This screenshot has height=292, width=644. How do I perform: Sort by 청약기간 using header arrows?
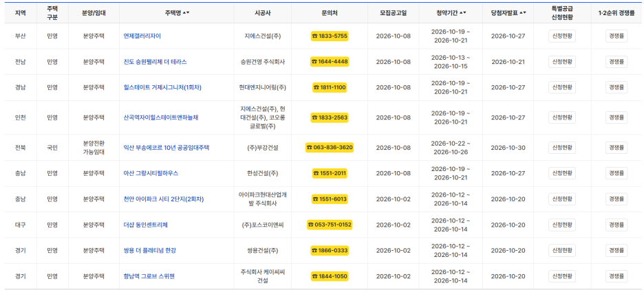[x=463, y=13]
